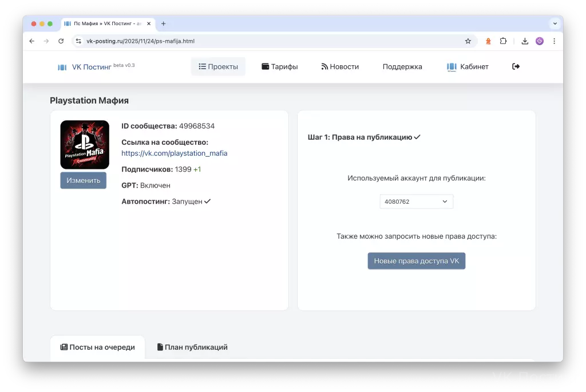Screen dimensions: 586x392
Task: Open the Проекты menu item
Action: (218, 66)
